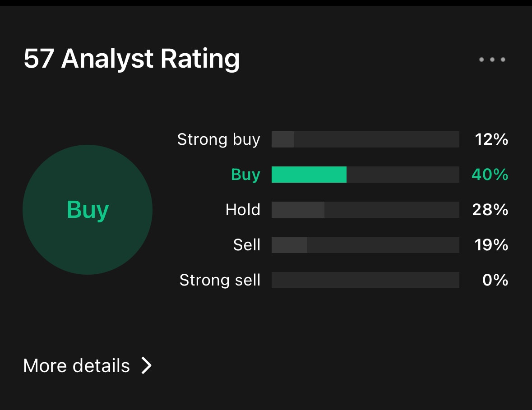Click the 57 Analyst Rating heading
Image resolution: width=532 pixels, height=410 pixels.
pos(131,59)
